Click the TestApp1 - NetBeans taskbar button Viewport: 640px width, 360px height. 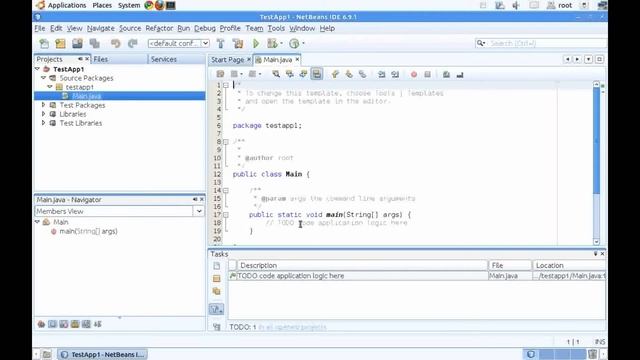(102, 354)
